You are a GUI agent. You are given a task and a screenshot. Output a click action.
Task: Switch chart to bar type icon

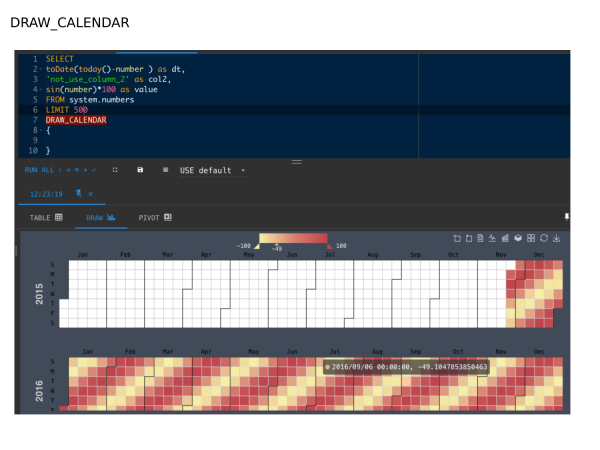[x=506, y=238]
